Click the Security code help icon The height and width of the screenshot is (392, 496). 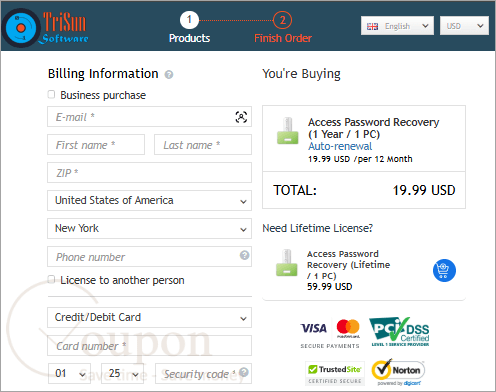point(244,372)
